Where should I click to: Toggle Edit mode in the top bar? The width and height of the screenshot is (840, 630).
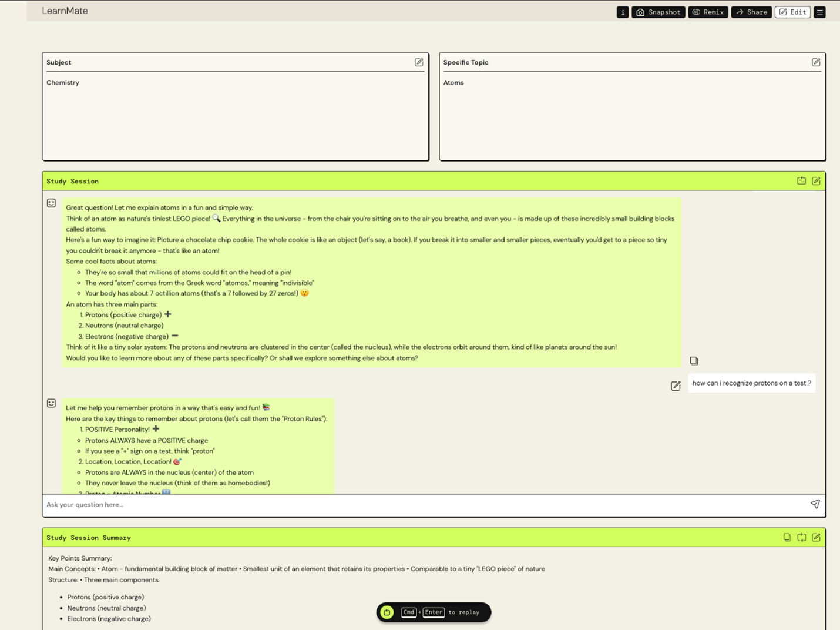[x=792, y=12]
